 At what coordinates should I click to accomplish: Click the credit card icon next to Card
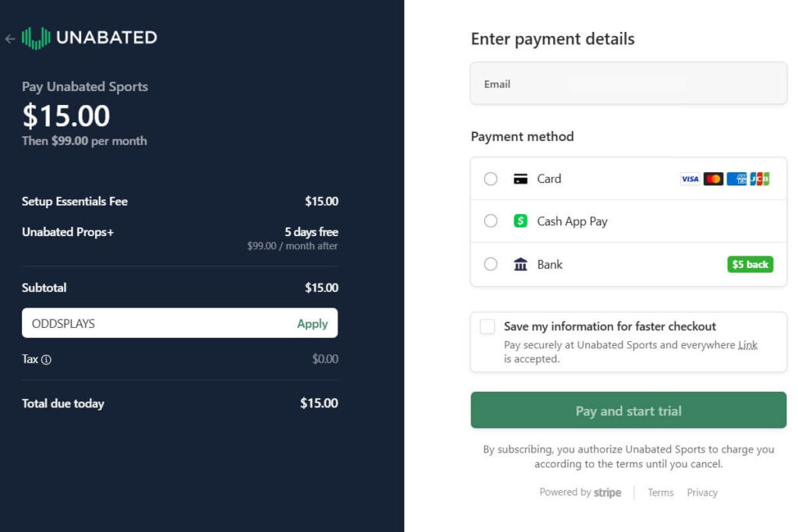coord(519,178)
